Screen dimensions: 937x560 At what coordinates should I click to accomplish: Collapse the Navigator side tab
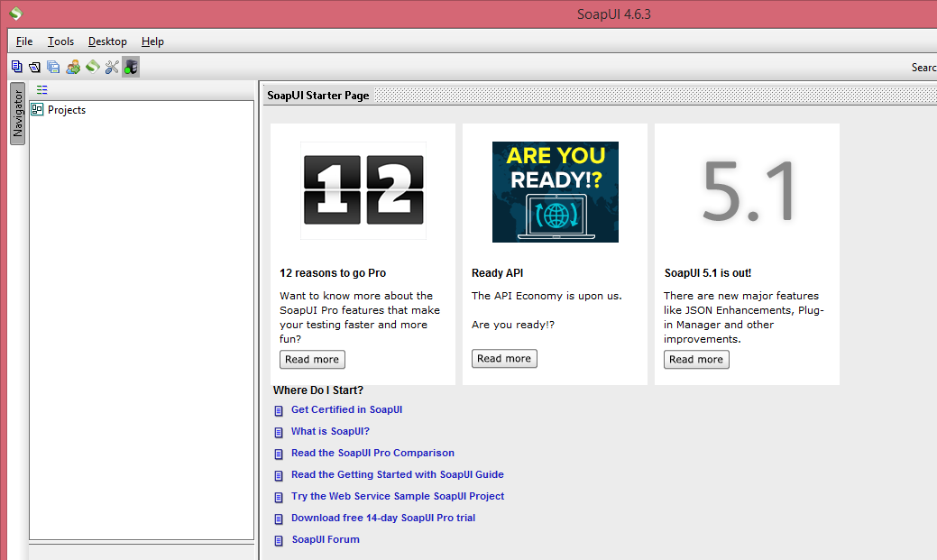(18, 114)
